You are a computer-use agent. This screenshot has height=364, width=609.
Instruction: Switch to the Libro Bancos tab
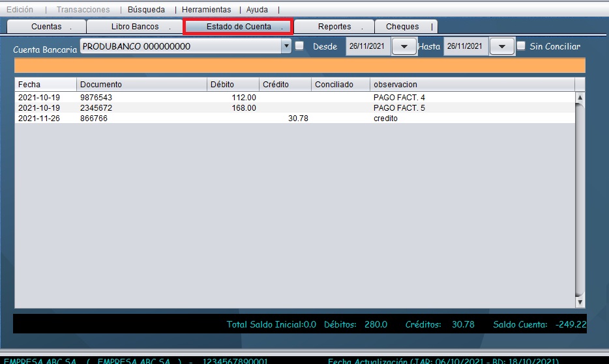[135, 27]
